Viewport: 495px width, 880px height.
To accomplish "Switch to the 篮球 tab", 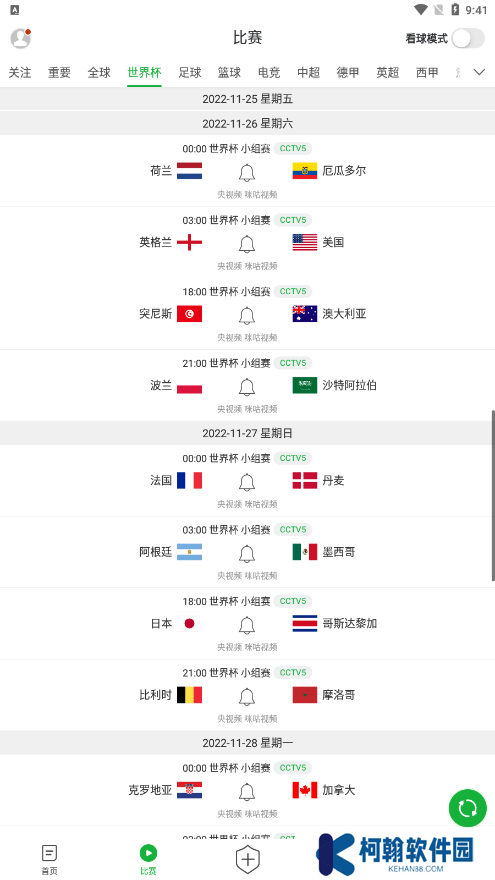I will click(x=229, y=72).
